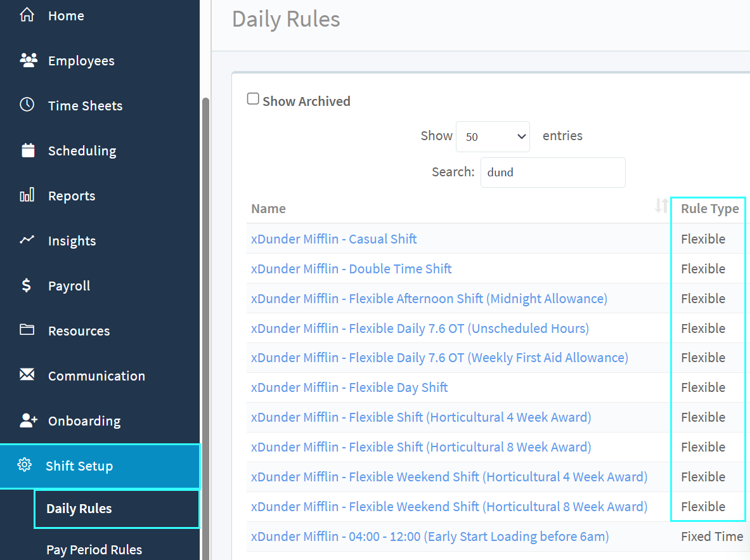Screen dimensions: 750x560
Task: Enable the Show Archived checkbox
Action: click(x=253, y=98)
